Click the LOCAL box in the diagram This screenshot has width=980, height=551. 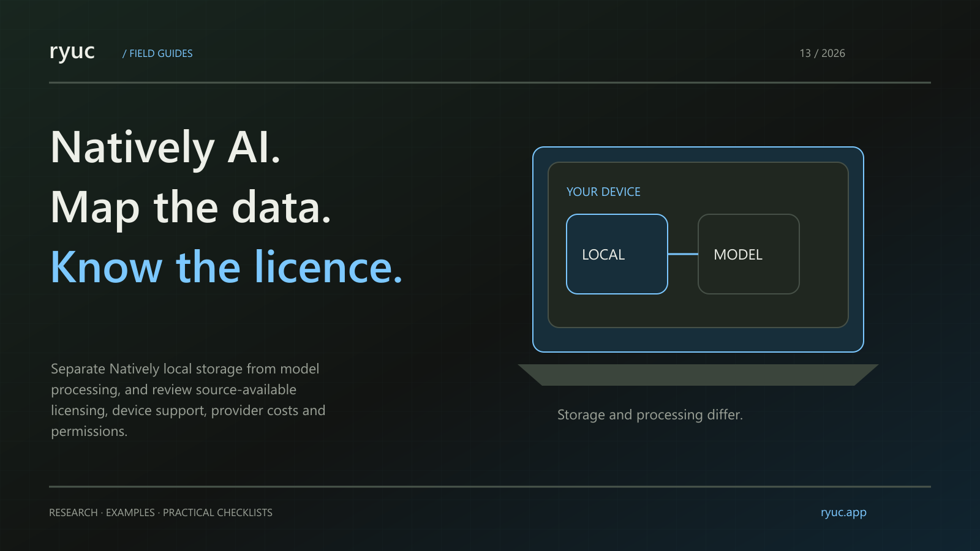point(617,254)
